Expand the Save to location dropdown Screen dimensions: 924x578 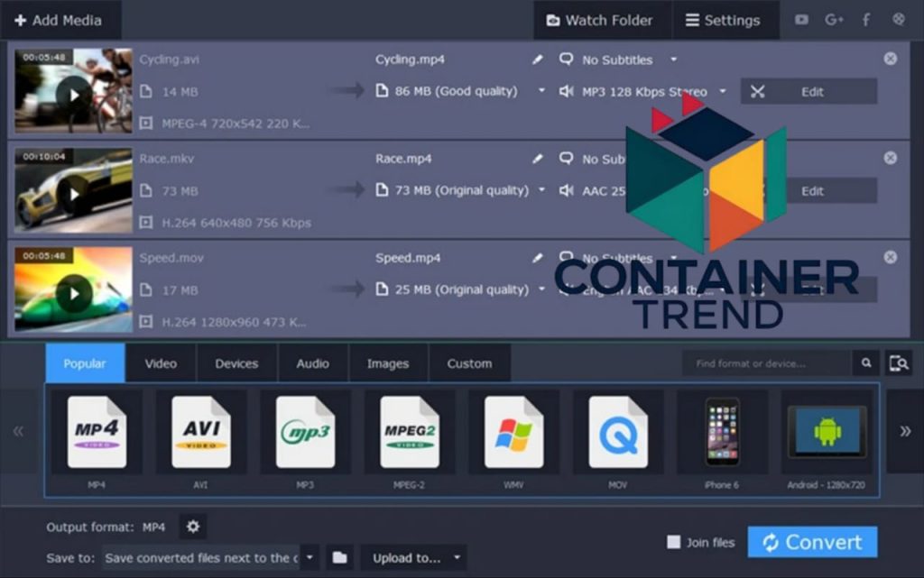310,557
